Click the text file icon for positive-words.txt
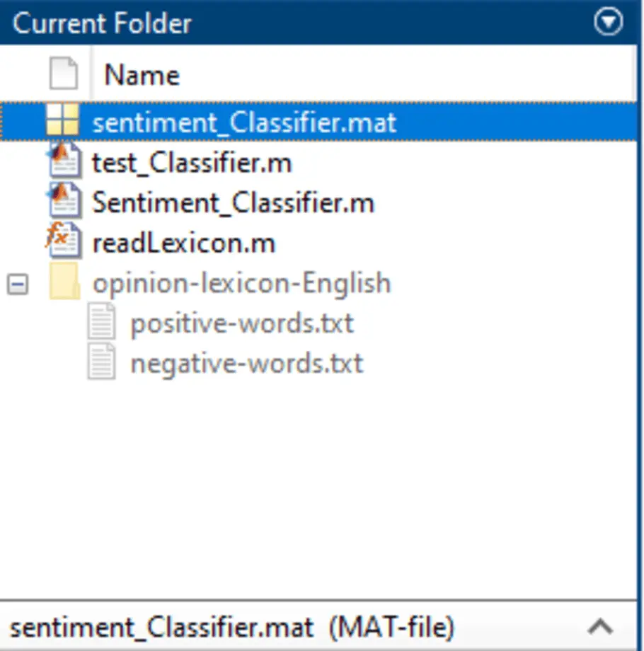Viewport: 644px width, 651px height. (101, 321)
